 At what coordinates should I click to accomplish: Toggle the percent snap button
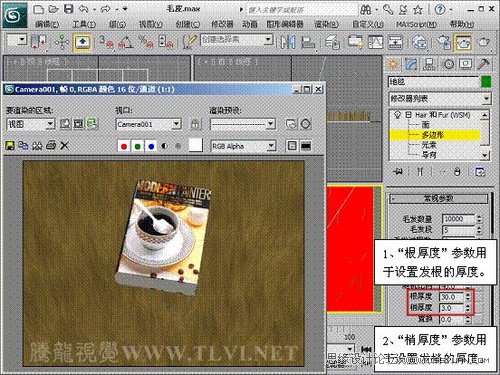point(145,42)
